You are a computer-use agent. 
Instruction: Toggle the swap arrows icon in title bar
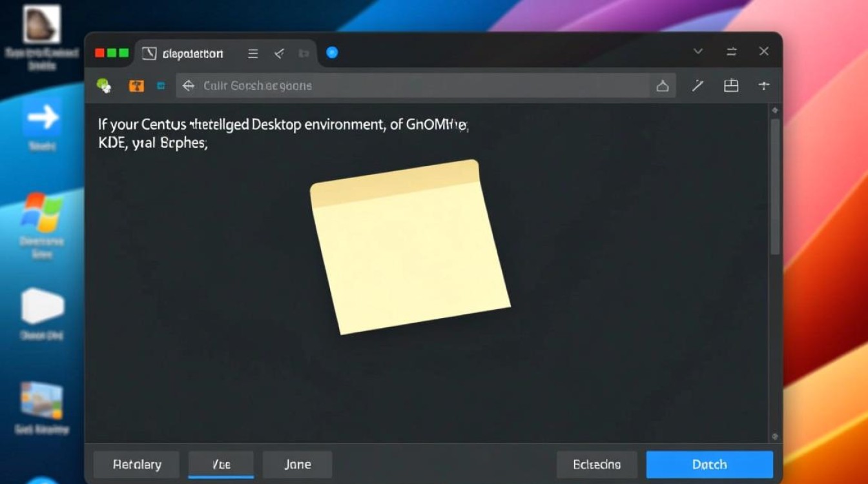pos(732,52)
